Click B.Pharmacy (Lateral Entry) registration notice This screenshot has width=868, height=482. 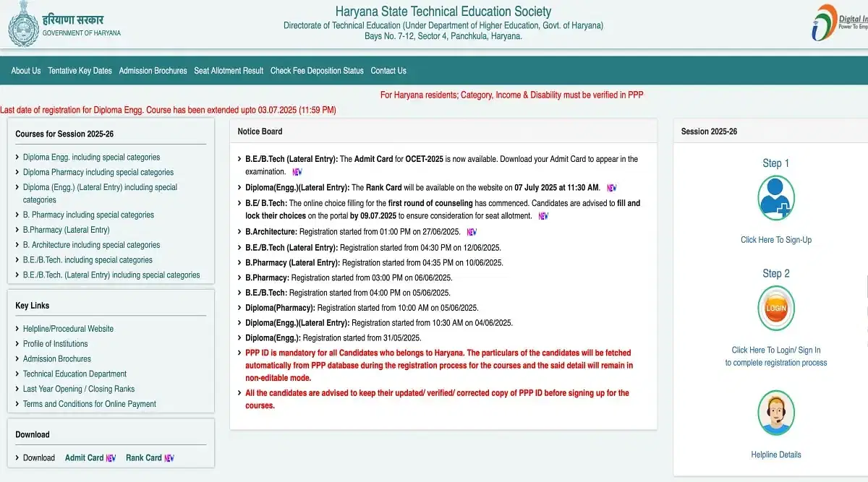click(x=374, y=262)
